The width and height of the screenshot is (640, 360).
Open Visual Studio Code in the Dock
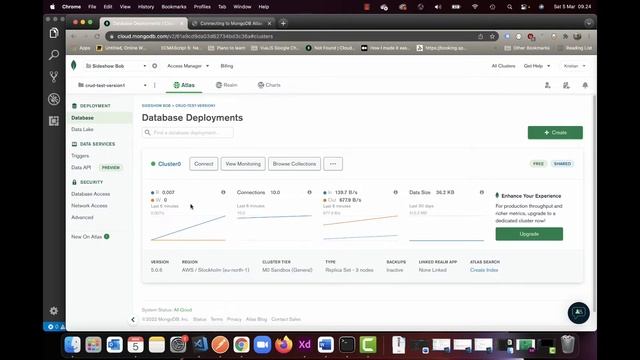coord(199,345)
